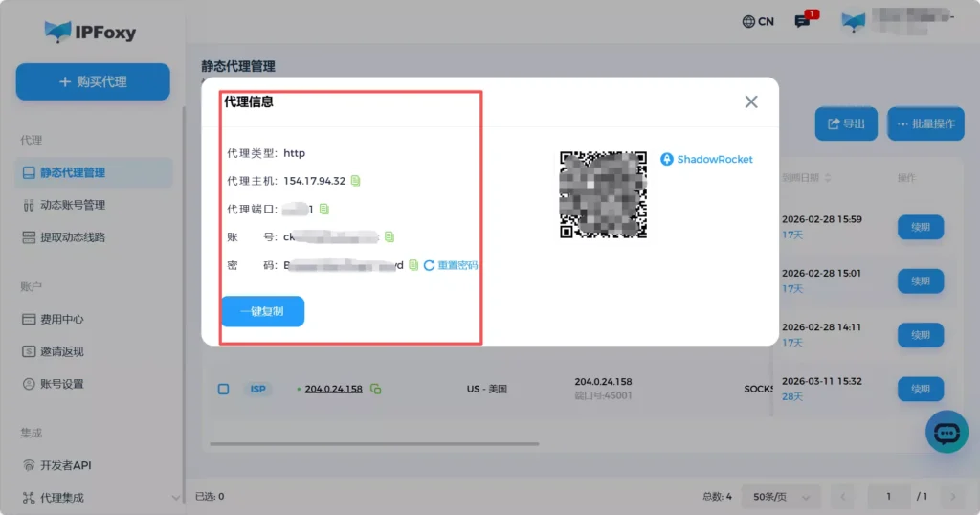Click the purchase proxy button
The width and height of the screenshot is (980, 515).
[x=93, y=82]
